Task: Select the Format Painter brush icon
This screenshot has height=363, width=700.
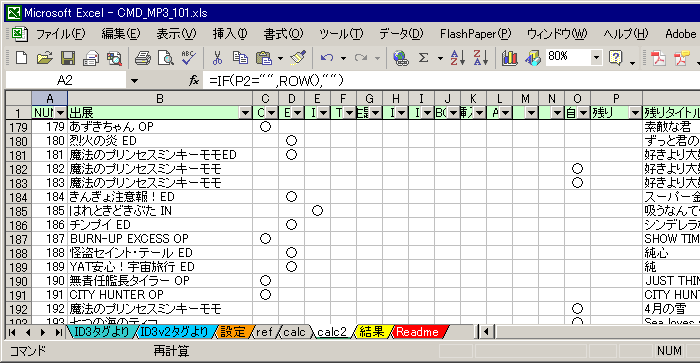Action: 298,58
